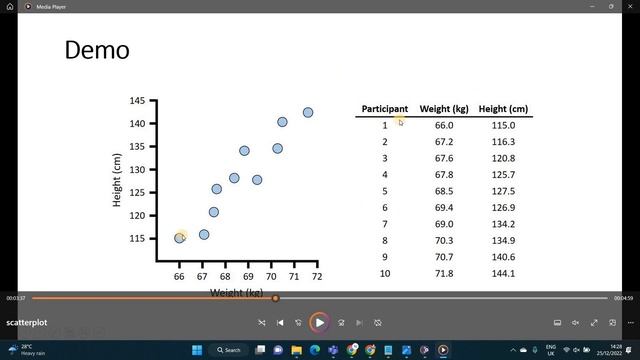The width and height of the screenshot is (640, 360).
Task: Switch to mini player view
Action: [612, 323]
